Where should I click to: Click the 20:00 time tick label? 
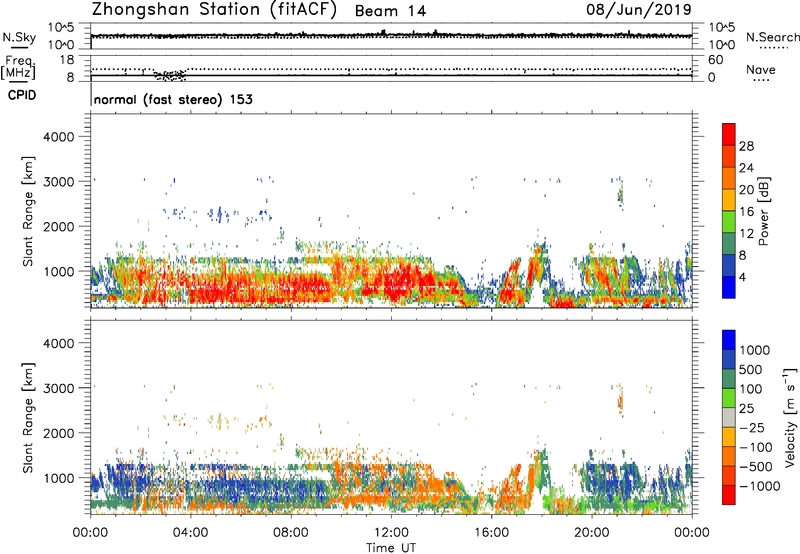[x=591, y=533]
